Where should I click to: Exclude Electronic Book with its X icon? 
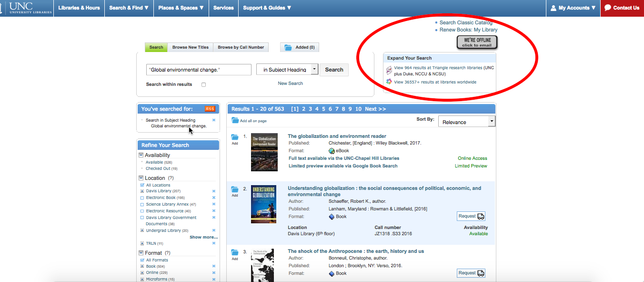point(214,198)
